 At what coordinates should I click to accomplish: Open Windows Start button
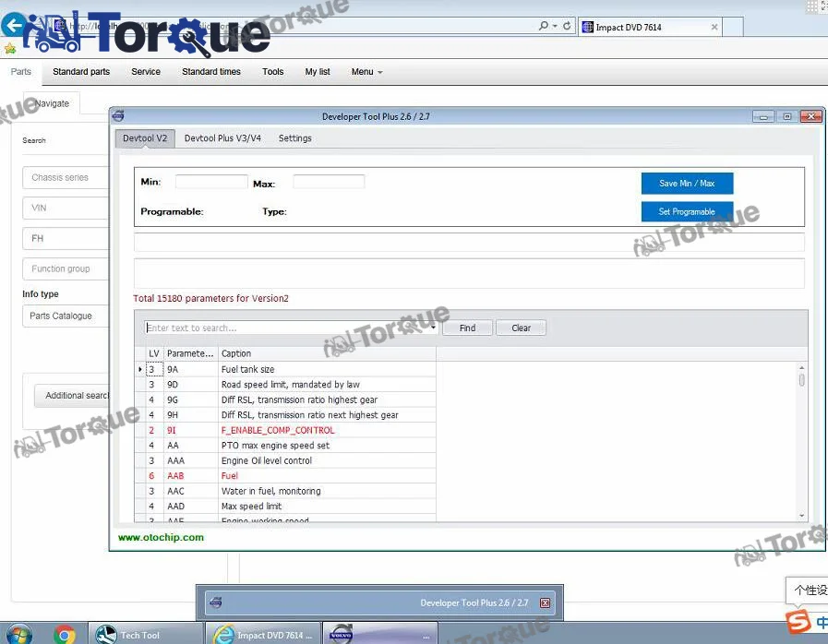18,635
